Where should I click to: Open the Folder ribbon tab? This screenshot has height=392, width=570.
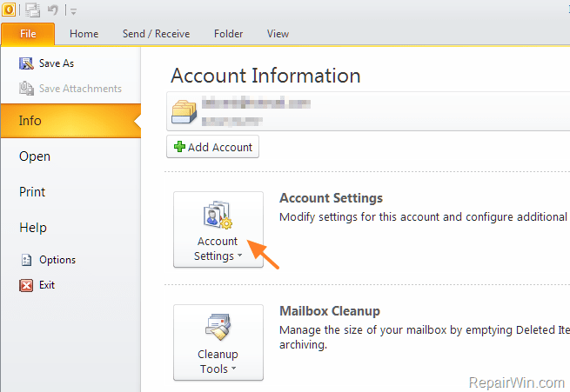228,34
